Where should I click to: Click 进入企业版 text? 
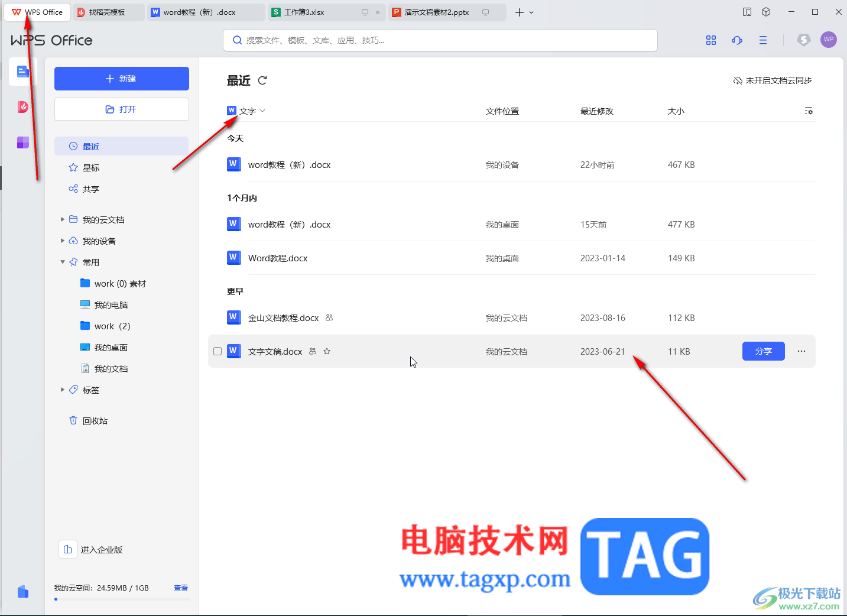click(x=102, y=550)
